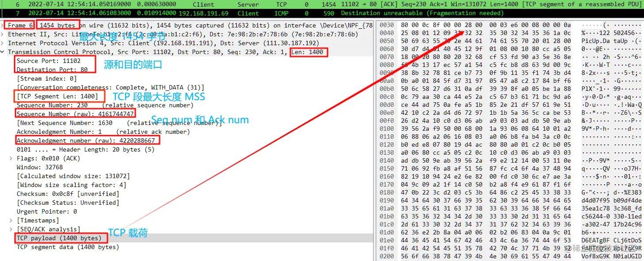
Task: Select the Urgent Pointer: 0 field
Action: pos(47,211)
